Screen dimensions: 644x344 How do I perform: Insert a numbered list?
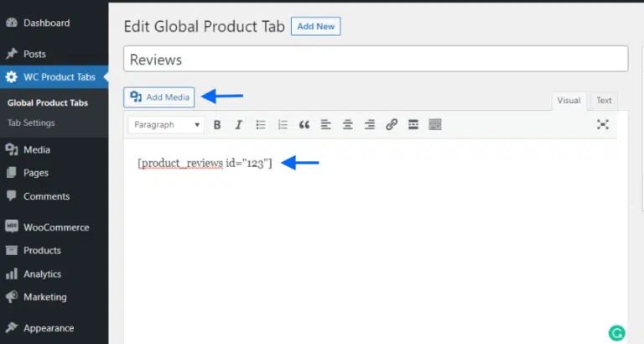coord(283,125)
